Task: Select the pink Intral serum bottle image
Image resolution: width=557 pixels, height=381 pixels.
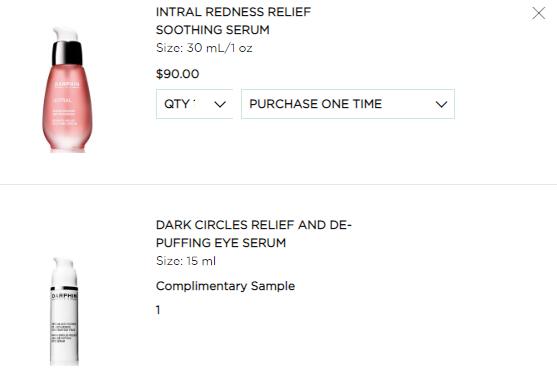Action: [67, 90]
